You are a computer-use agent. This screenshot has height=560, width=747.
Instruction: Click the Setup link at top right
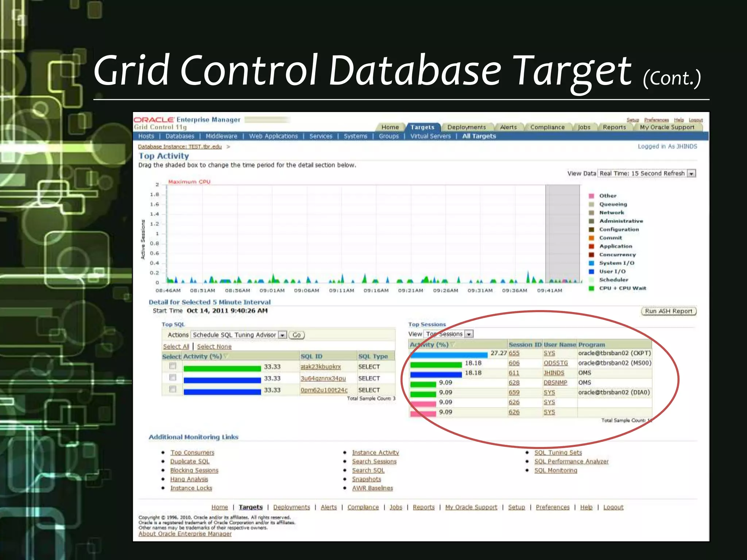pyautogui.click(x=633, y=120)
